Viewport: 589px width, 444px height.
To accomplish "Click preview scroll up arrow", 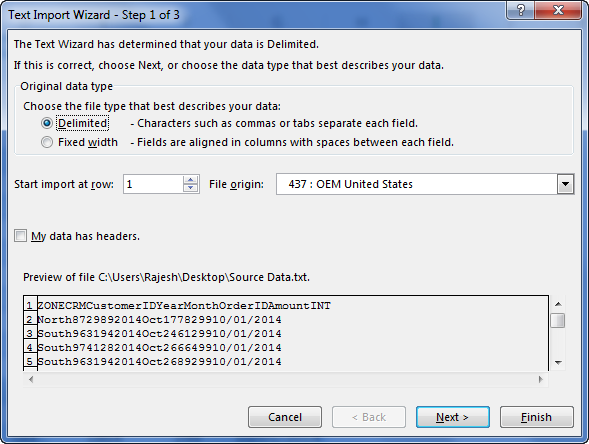I will pos(558,304).
